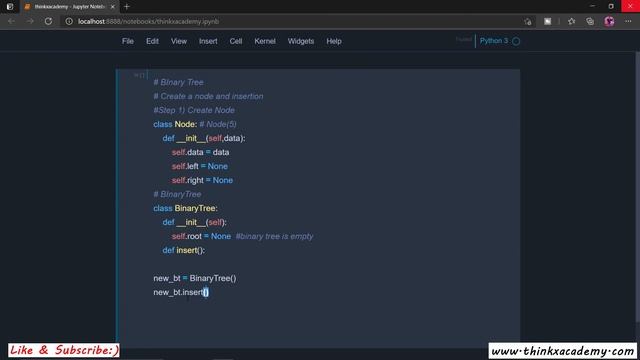Open a new browser tab with the plus icon
640x360 pixels.
pos(127,7)
